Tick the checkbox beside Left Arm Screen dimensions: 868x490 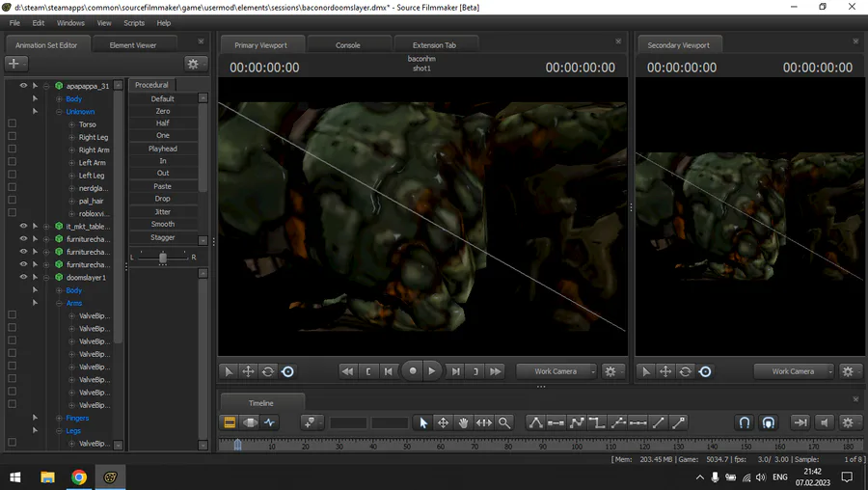[x=13, y=162]
